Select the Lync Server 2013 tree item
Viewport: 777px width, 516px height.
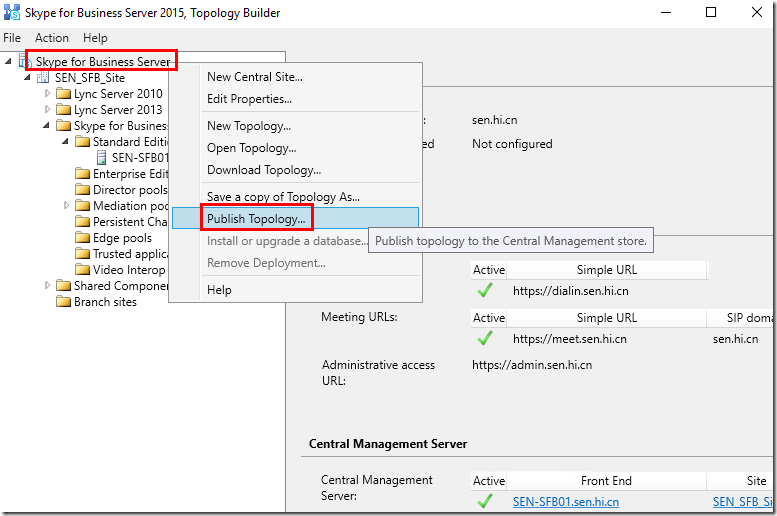118,110
